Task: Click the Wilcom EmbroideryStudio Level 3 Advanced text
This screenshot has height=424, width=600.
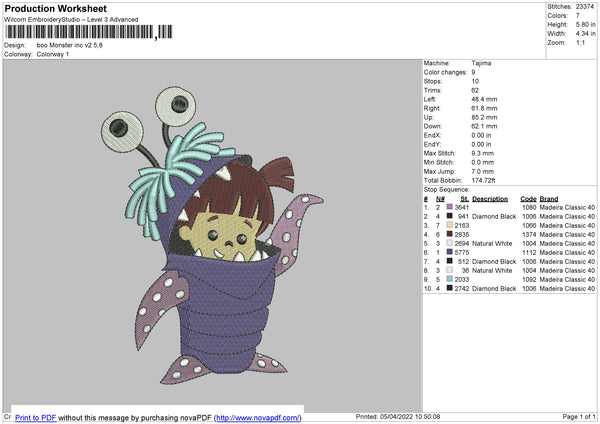Action: [71, 20]
